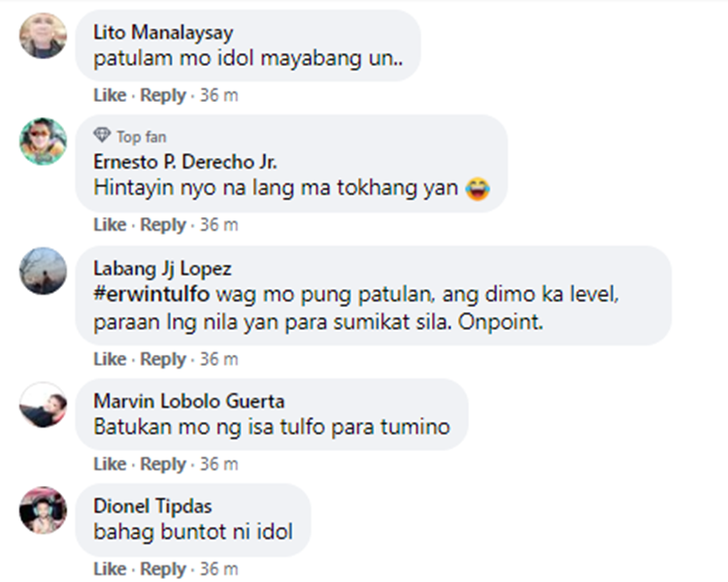Open the Lito Manalaysay name link
The height and width of the screenshot is (582, 728).
pyautogui.click(x=163, y=33)
